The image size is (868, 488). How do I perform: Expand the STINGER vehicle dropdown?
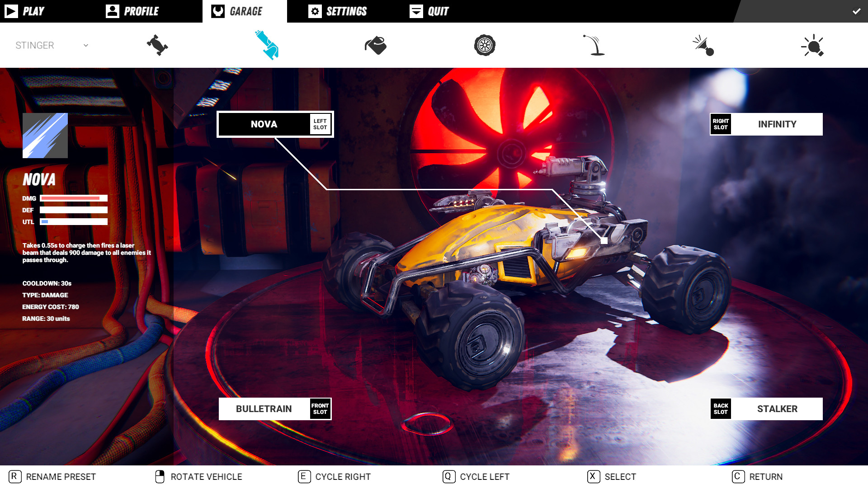(85, 45)
